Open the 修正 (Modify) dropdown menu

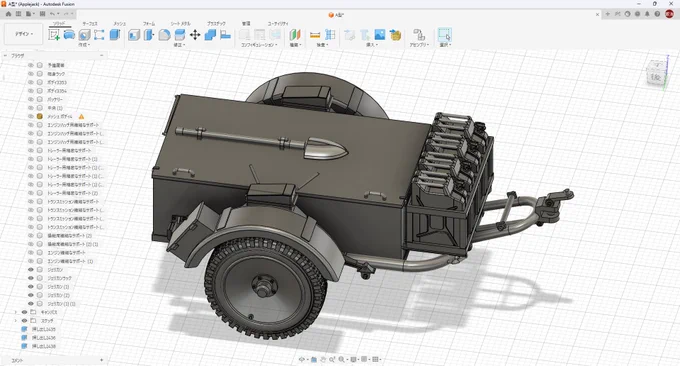pyautogui.click(x=179, y=45)
